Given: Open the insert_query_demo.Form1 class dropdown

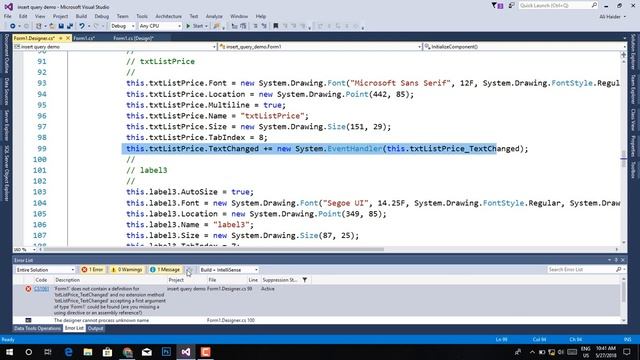Looking at the screenshot, I should click(x=320, y=47).
